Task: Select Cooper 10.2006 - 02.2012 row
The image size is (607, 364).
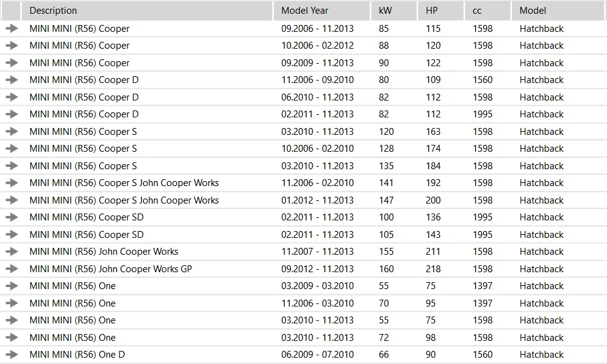Action: (304, 46)
